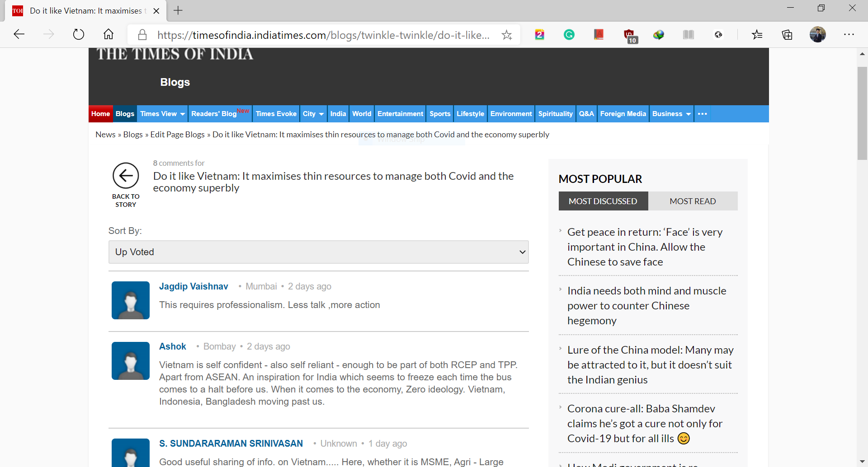
Task: Click the News breadcrumb link
Action: coord(105,135)
